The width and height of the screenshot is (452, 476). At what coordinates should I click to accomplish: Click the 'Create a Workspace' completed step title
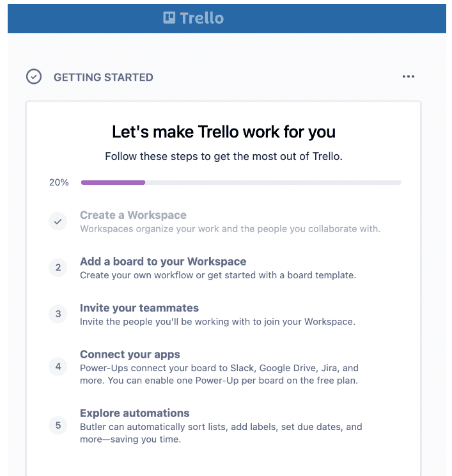133,215
